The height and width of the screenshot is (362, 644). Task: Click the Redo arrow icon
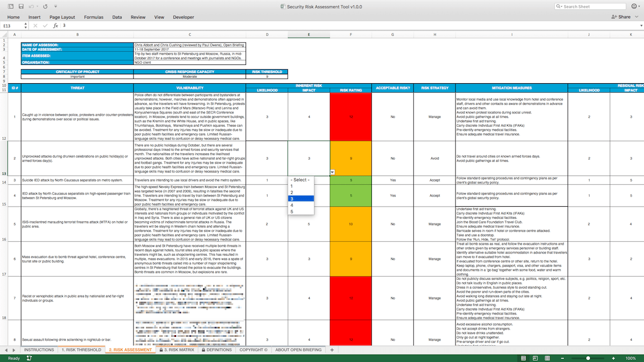(45, 6)
